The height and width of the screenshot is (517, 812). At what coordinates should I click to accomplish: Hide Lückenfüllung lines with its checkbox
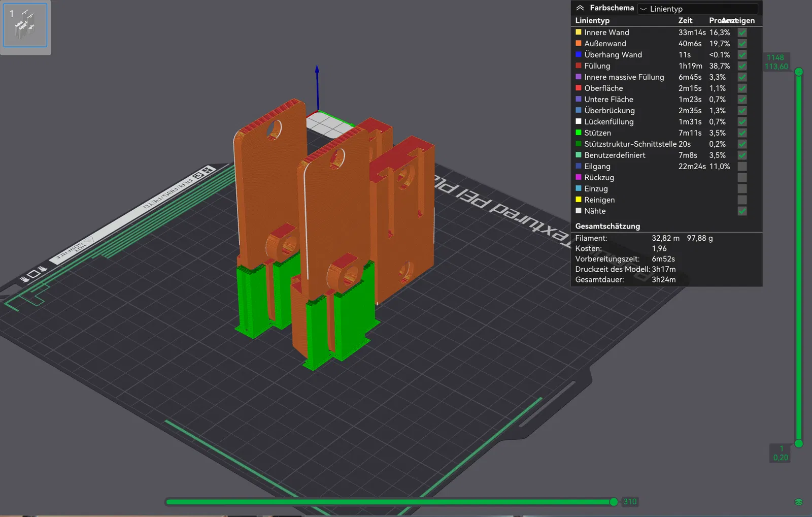(742, 122)
